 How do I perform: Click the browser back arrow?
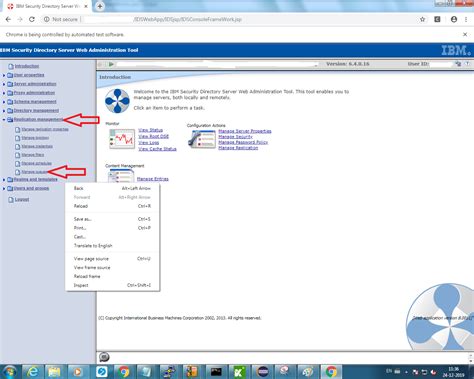[8, 19]
